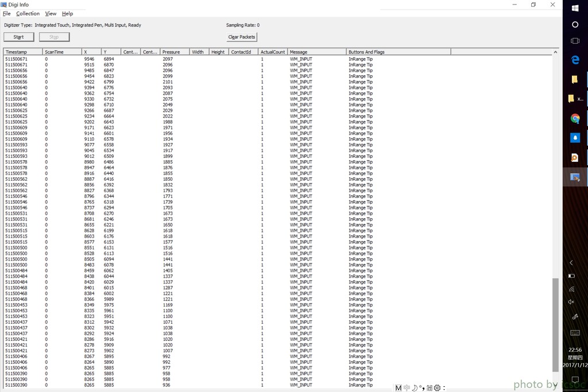Select the X value 8264

coord(89,362)
